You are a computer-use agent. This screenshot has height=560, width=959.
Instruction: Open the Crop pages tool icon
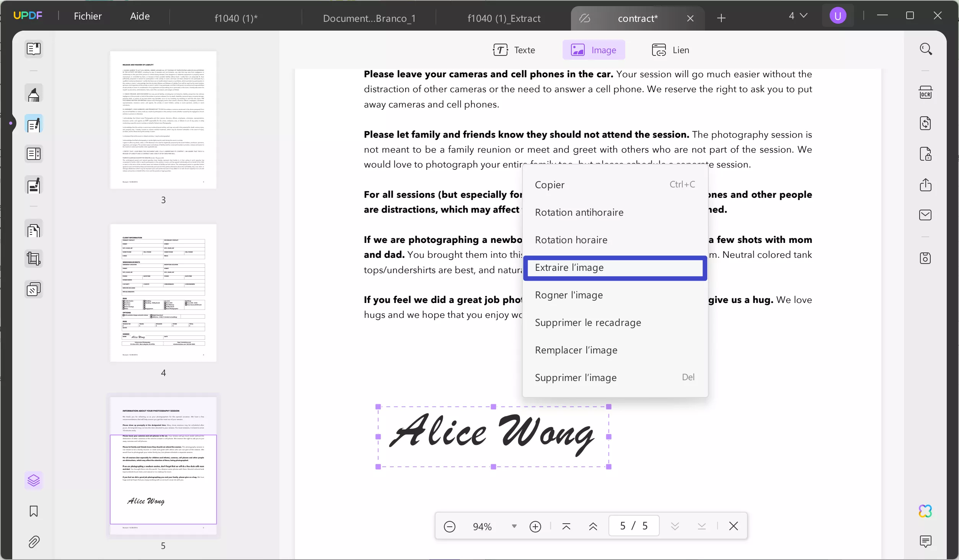34,259
